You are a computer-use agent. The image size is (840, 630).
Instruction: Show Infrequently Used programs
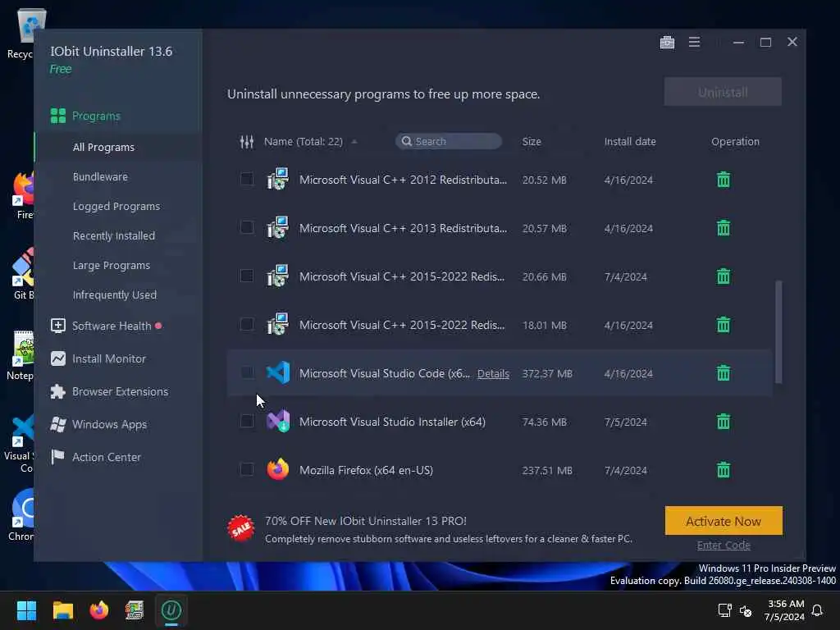coord(115,294)
